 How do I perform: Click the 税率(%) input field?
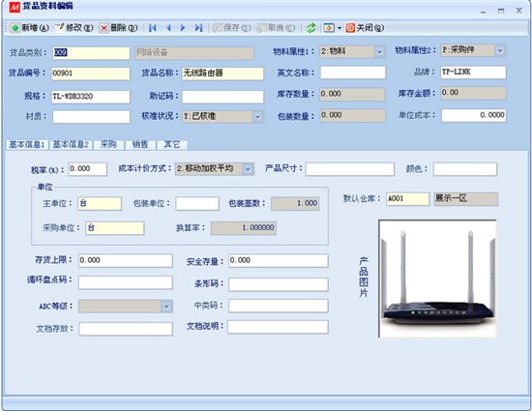(87, 169)
